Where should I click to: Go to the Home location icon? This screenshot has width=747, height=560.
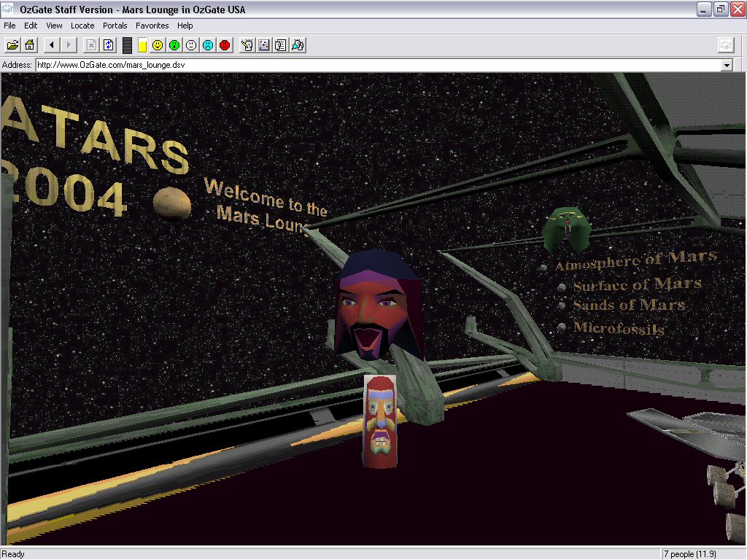(29, 45)
